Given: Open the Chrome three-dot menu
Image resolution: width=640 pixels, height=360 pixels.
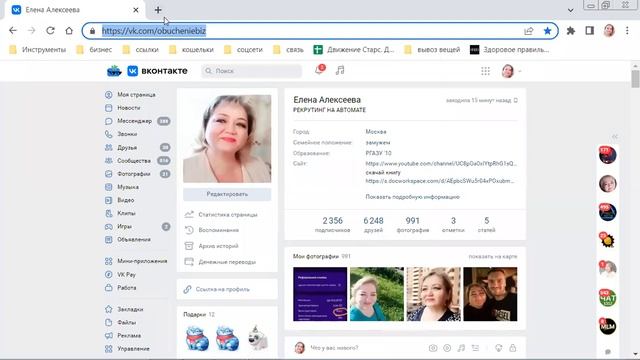Looking at the screenshot, I should click(x=627, y=31).
